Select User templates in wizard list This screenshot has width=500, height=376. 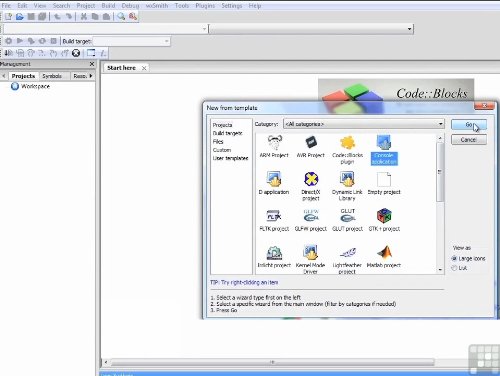coord(230,158)
